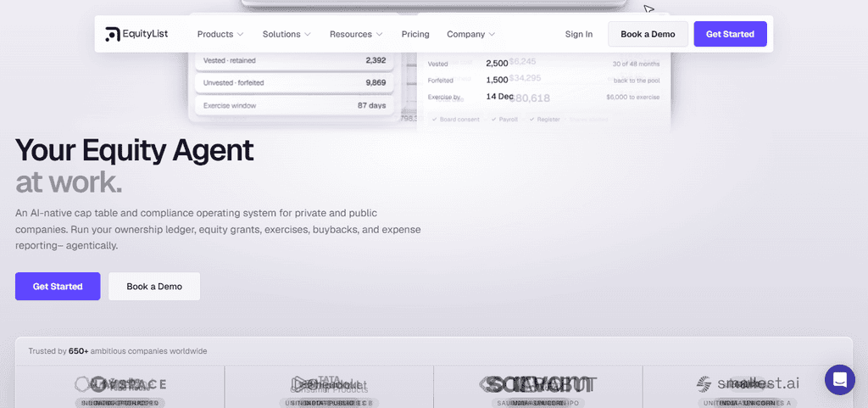Open the Solutions menu label
Screen dimensions: 868x408
click(x=281, y=34)
